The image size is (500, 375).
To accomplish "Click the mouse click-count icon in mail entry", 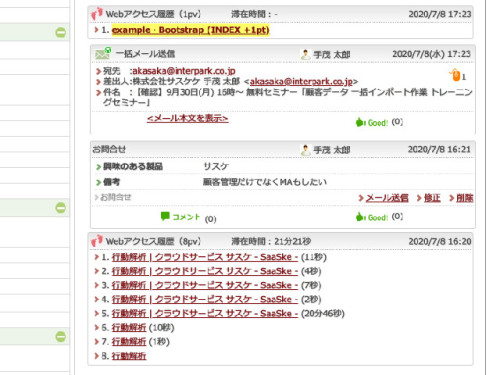I will [x=455, y=75].
